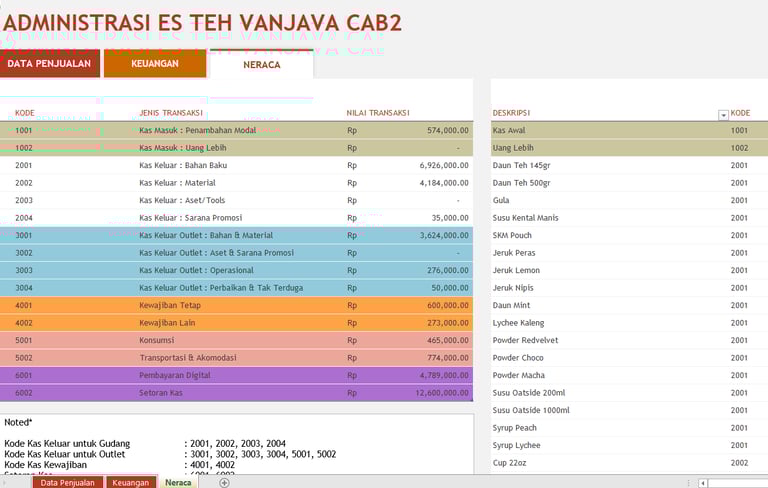Screen dimensions: 768x488
Task: Select 'Susu Oatside 1000ml' description cell
Action: 531,410
